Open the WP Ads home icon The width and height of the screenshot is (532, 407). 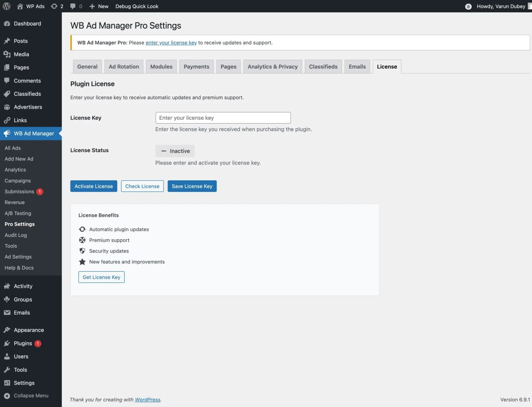click(x=20, y=6)
